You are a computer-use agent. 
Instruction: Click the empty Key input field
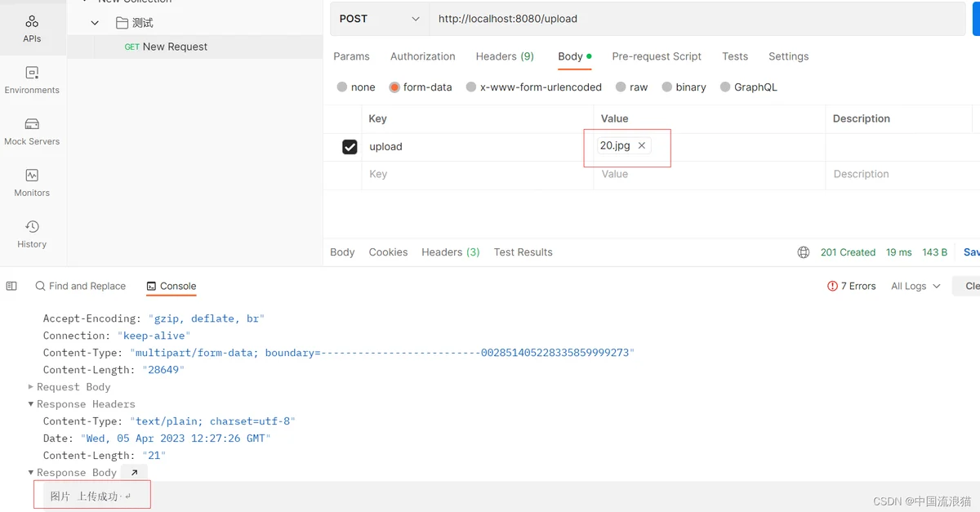478,175
